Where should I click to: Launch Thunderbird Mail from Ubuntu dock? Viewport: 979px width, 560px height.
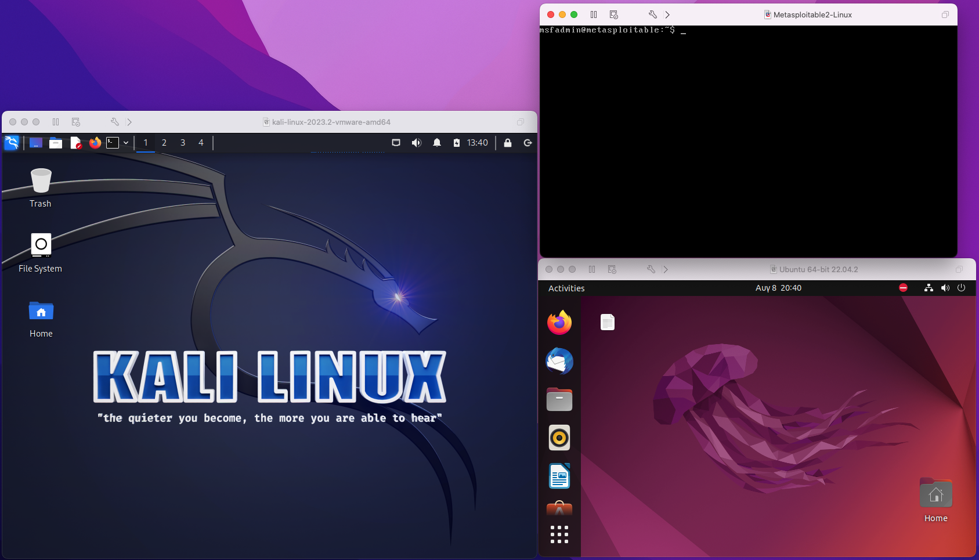pos(559,361)
